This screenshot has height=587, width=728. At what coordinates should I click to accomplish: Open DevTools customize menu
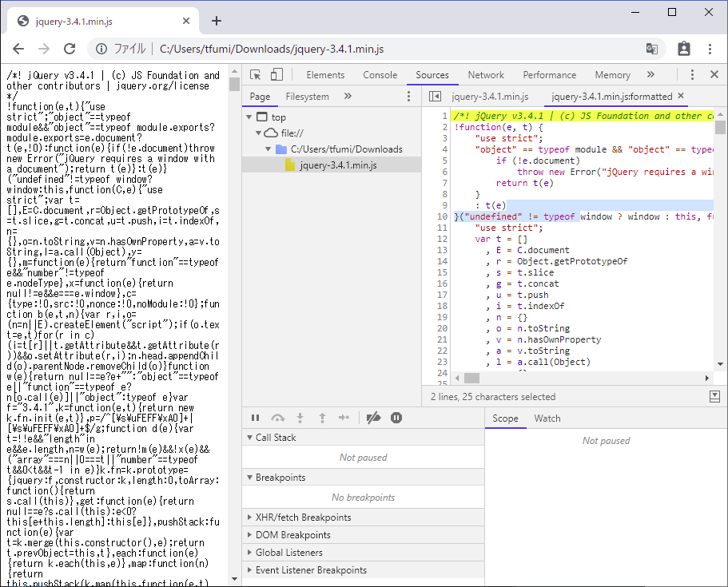692,75
